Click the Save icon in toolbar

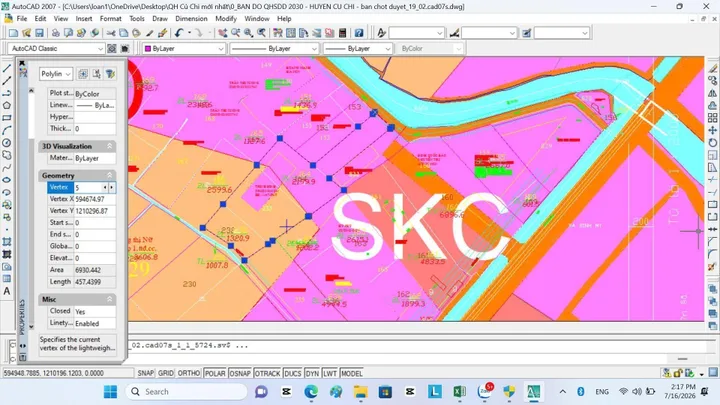coord(39,33)
